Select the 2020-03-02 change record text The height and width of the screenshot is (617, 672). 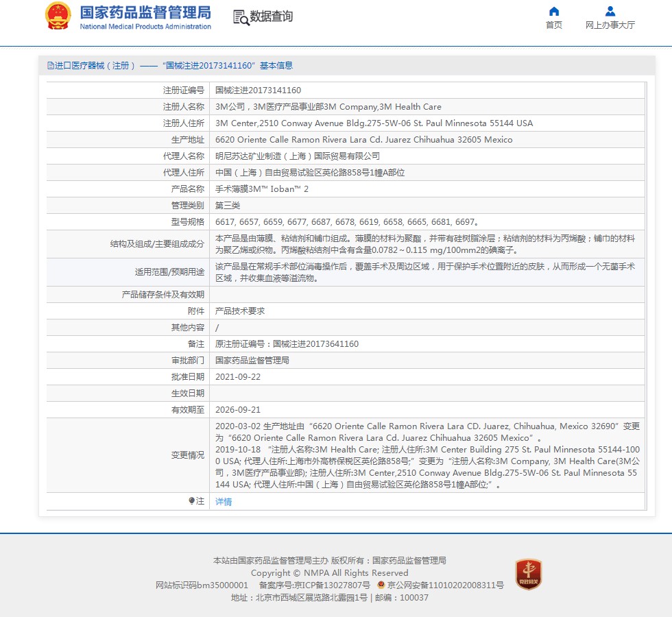tap(427, 432)
